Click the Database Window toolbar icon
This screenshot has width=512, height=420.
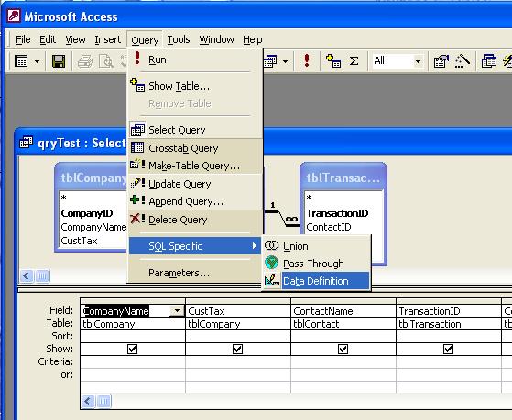click(489, 61)
